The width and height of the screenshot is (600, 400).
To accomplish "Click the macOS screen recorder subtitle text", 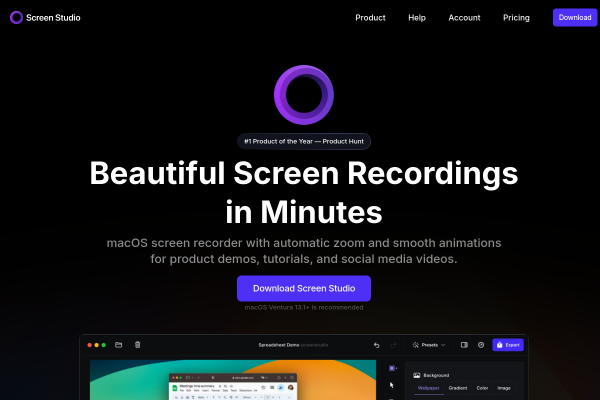I will click(x=304, y=251).
